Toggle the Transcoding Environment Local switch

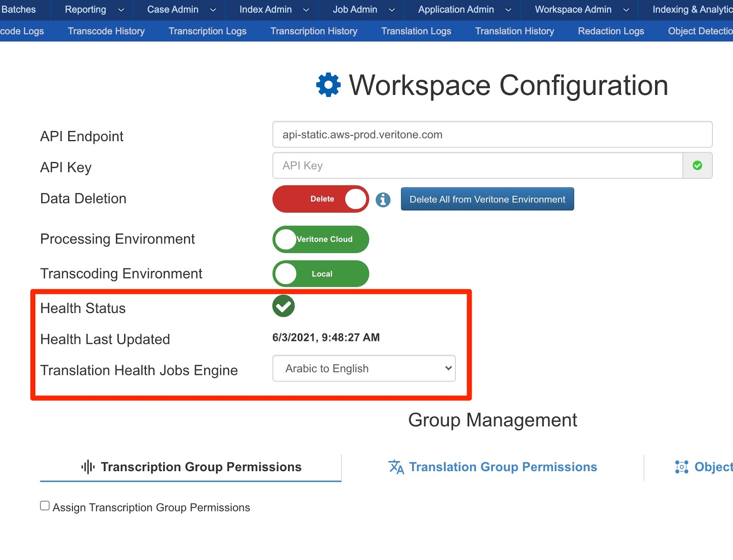click(x=321, y=274)
